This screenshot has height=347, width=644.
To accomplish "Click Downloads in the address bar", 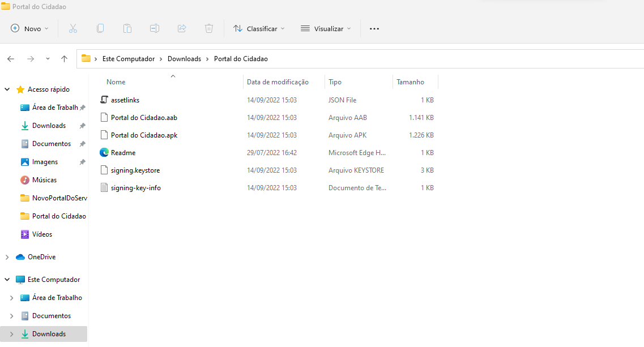I will [185, 59].
